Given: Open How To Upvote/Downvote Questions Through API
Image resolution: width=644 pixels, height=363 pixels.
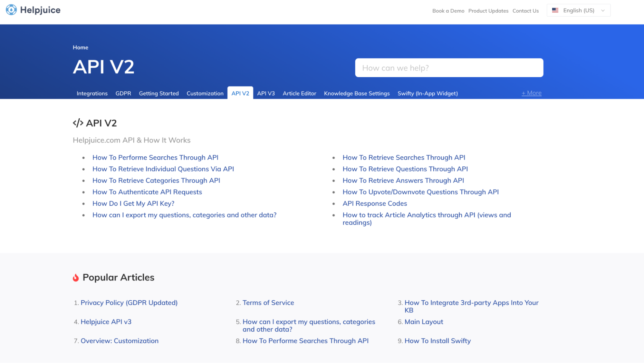Looking at the screenshot, I should point(420,192).
